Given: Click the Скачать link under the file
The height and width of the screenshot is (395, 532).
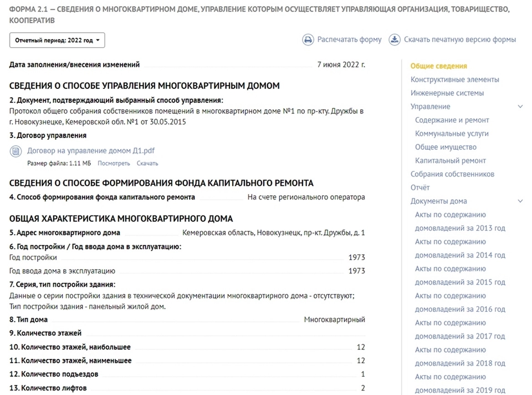Looking at the screenshot, I should click(147, 163).
